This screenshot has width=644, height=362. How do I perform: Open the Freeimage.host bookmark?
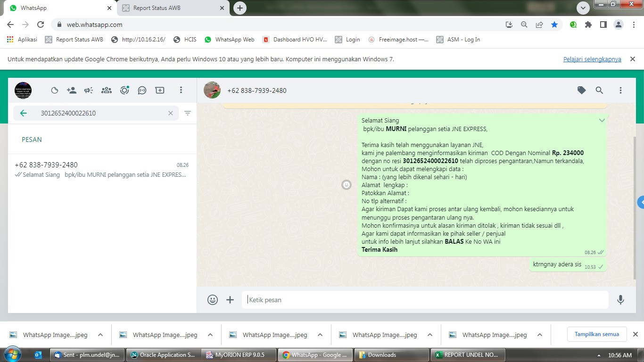pos(398,40)
